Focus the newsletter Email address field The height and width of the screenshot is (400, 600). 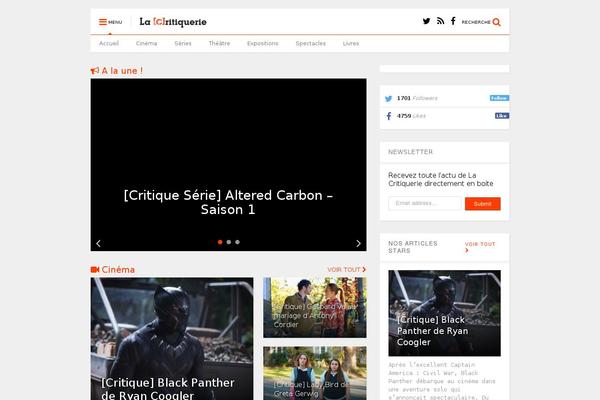[425, 203]
